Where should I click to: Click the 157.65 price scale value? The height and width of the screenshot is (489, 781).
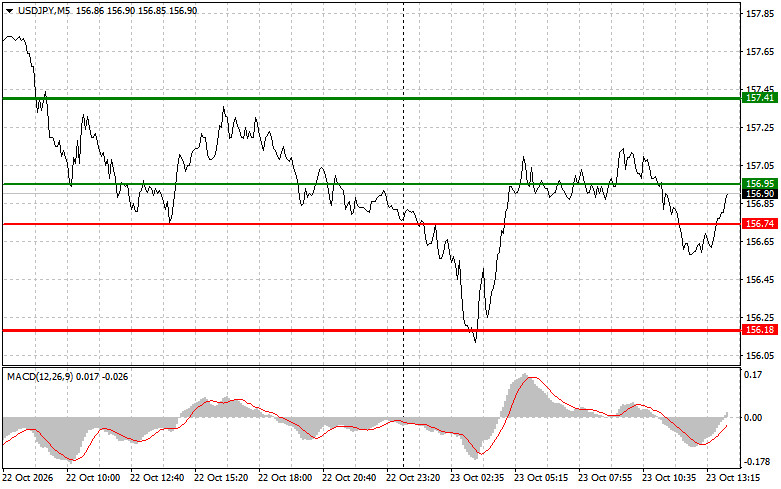tap(760, 52)
